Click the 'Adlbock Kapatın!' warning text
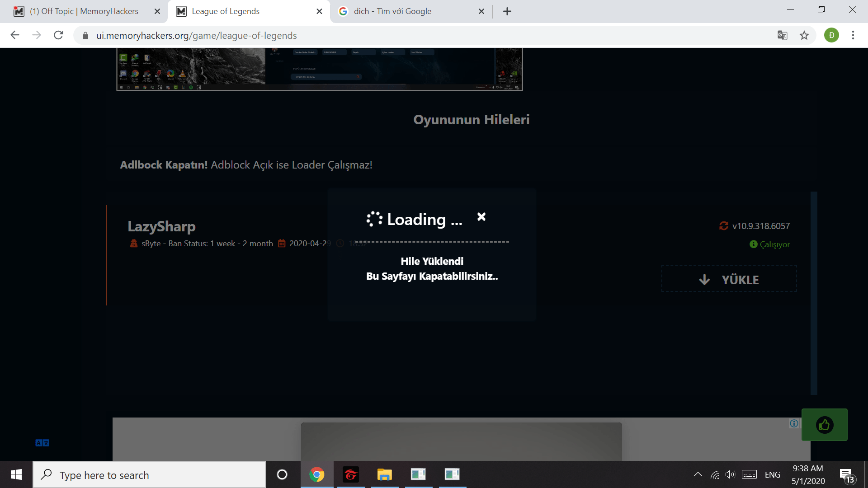 (x=164, y=165)
